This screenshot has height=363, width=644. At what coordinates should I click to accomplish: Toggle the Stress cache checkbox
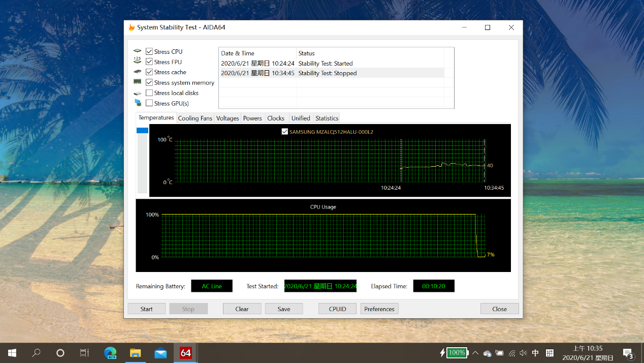(149, 72)
